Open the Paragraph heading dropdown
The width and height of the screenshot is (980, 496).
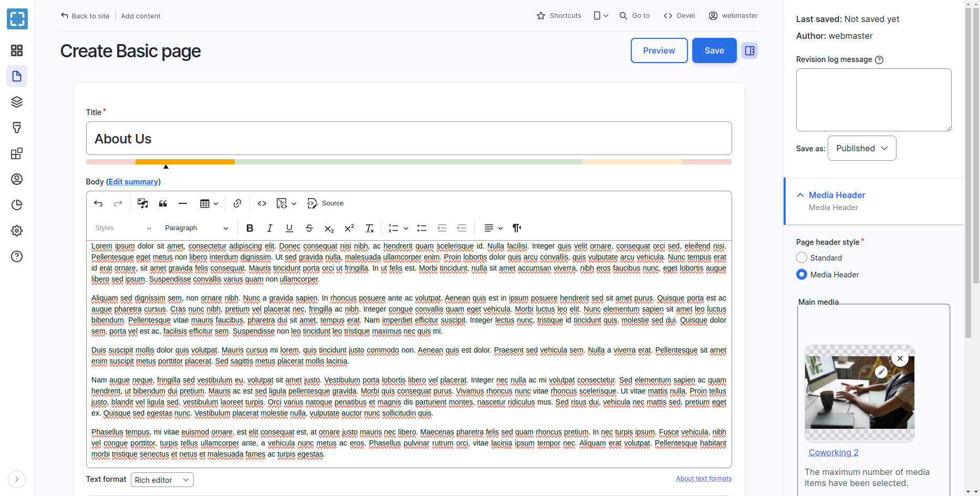(x=196, y=228)
